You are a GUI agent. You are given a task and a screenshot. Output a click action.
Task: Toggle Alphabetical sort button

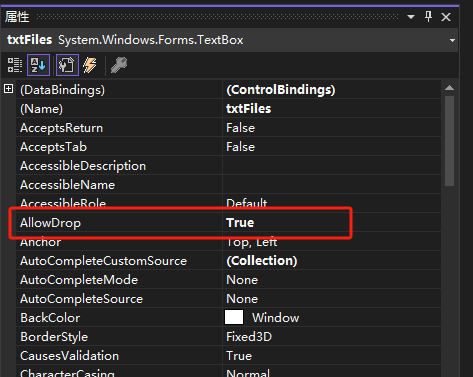click(x=38, y=65)
